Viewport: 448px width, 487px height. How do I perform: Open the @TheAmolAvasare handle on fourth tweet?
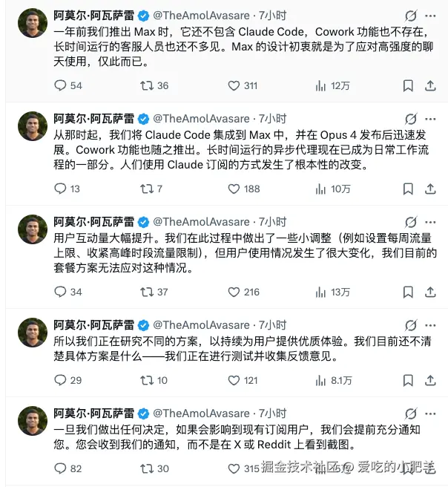tap(201, 325)
